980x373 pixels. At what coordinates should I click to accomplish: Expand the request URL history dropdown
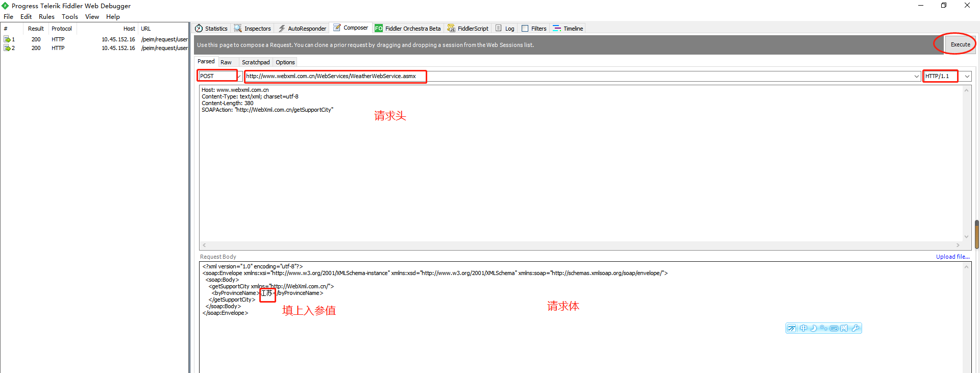pyautogui.click(x=917, y=76)
